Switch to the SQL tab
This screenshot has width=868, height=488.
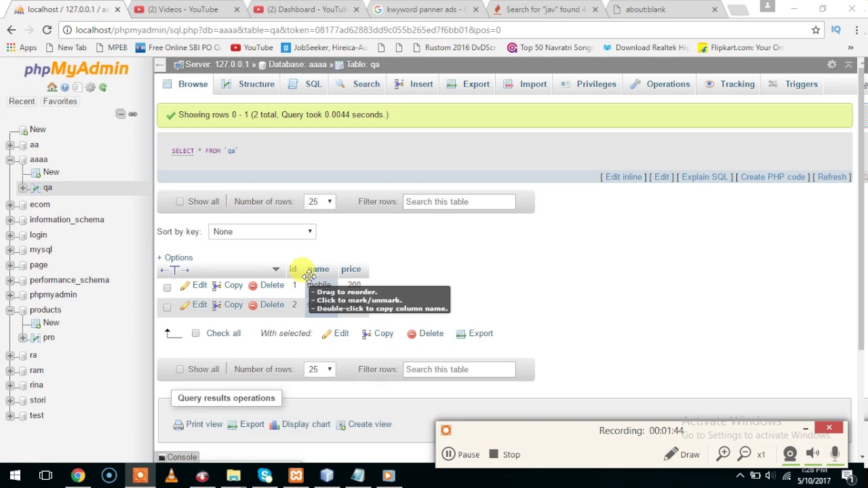point(304,84)
